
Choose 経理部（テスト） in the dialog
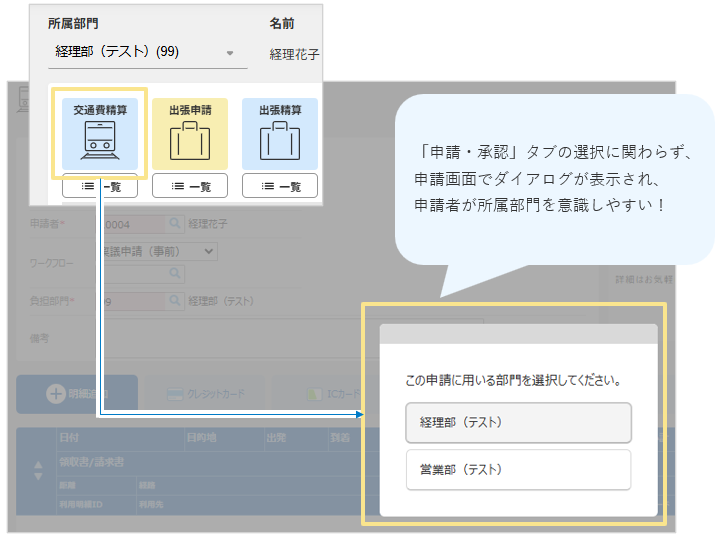coord(518,422)
